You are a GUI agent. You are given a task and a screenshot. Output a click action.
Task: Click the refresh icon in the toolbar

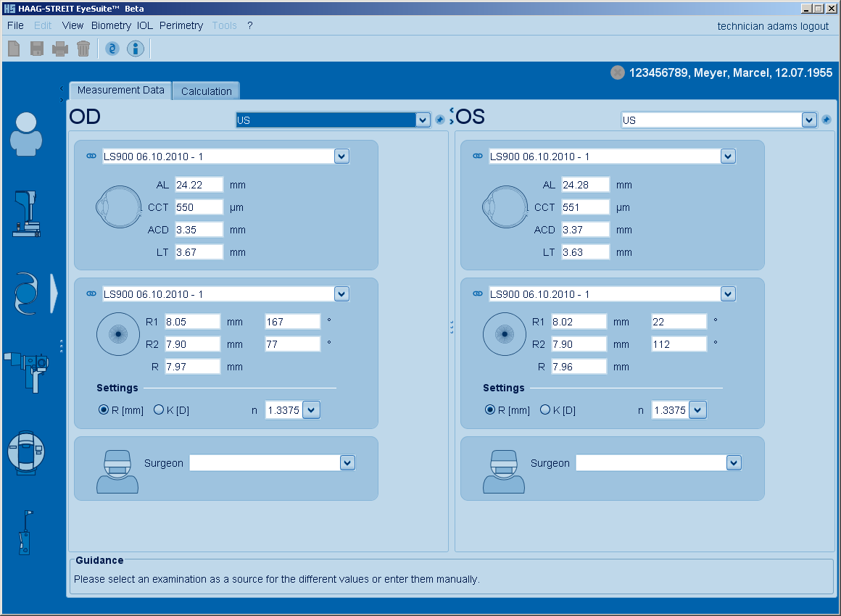tap(112, 49)
